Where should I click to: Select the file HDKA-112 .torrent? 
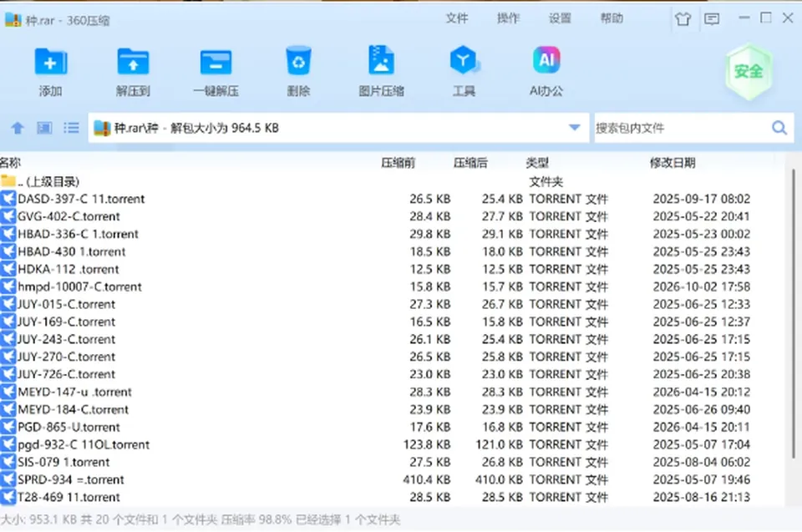click(x=68, y=269)
